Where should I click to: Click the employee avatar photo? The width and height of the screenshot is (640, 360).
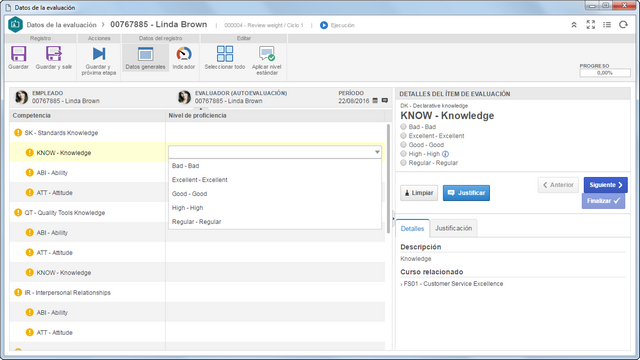click(x=21, y=98)
